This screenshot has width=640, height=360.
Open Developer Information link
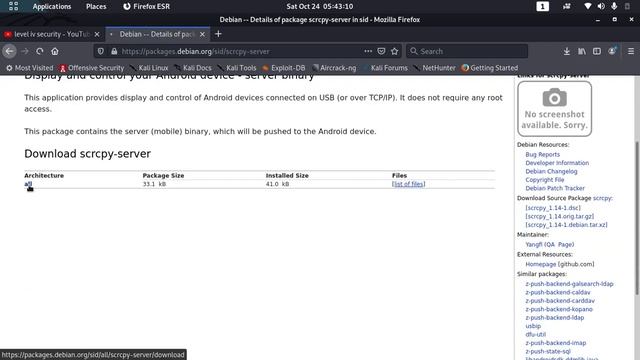tap(557, 163)
